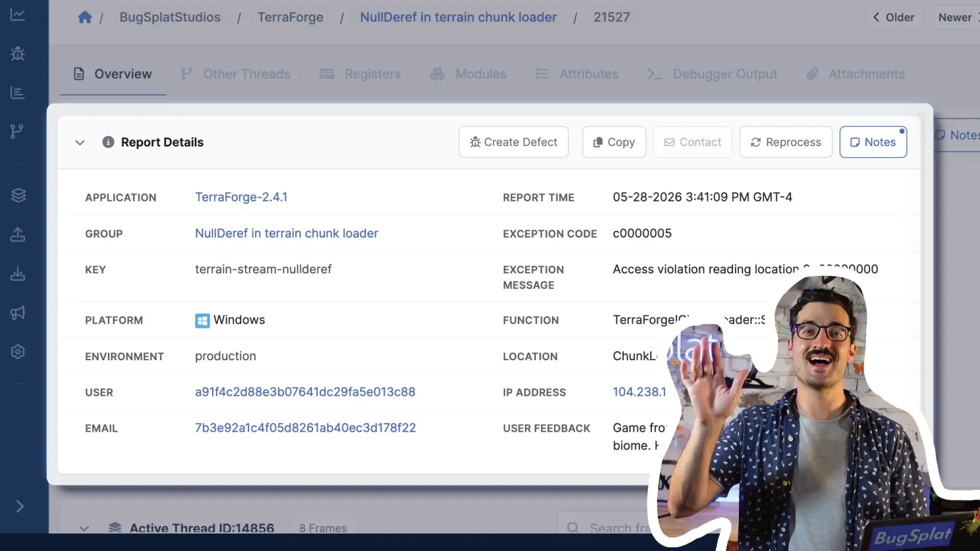Click the report time 05-28-2026 3:41:09 PM

click(x=702, y=197)
